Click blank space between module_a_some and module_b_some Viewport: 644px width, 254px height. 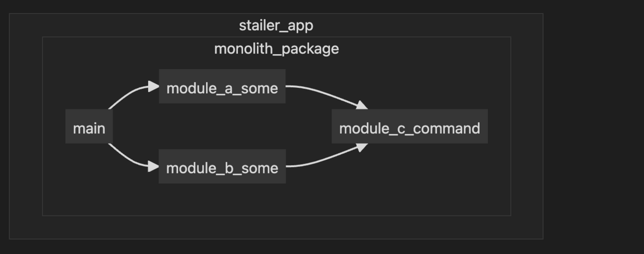click(x=222, y=126)
